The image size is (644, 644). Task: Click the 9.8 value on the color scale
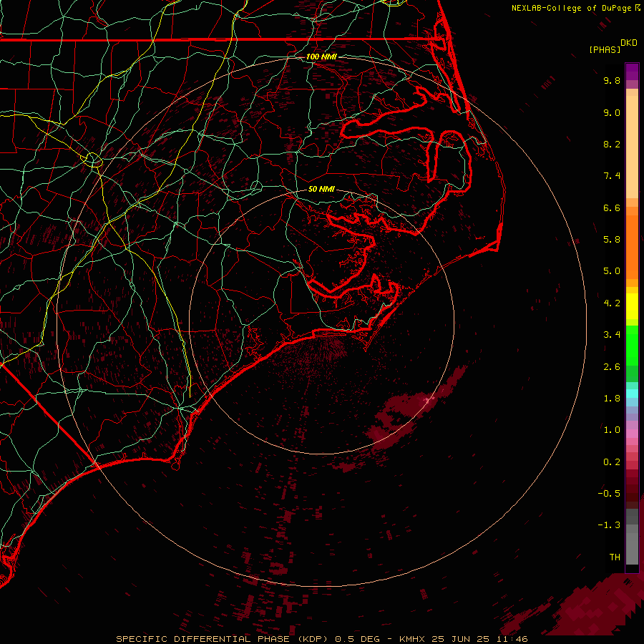612,80
